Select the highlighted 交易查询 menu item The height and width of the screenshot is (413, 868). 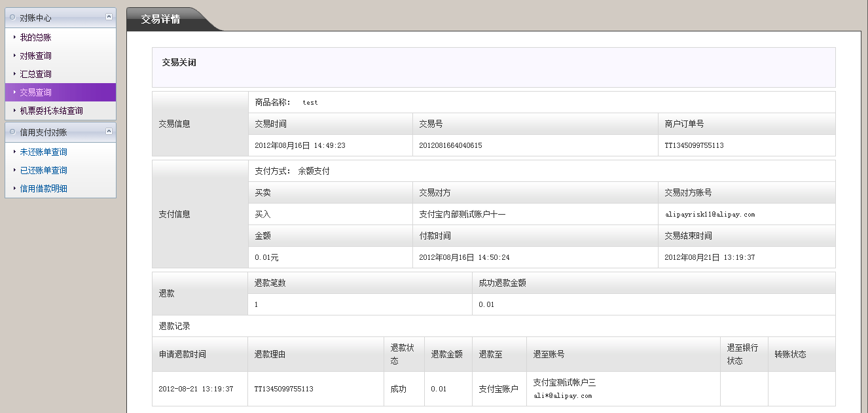tap(35, 92)
